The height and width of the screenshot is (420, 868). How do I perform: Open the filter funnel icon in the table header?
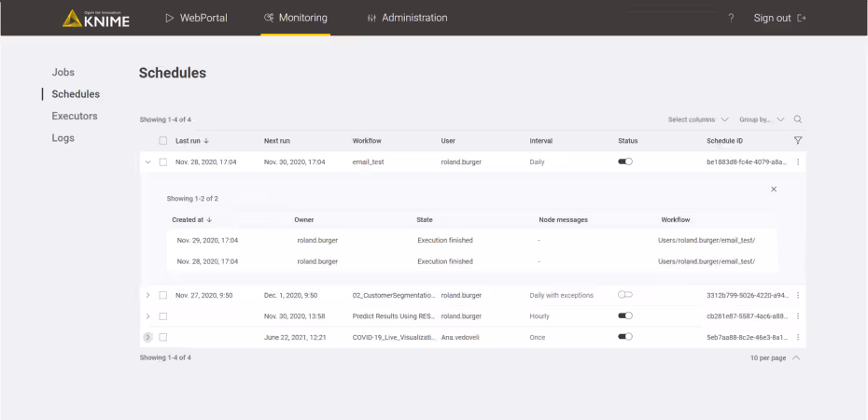point(798,141)
